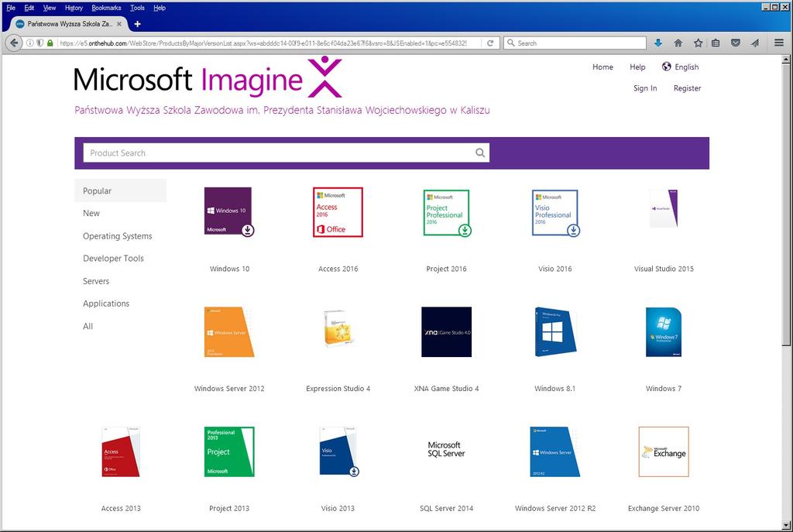Click the Exchange Server 2010 text label
The width and height of the screenshot is (793, 532).
click(x=664, y=508)
